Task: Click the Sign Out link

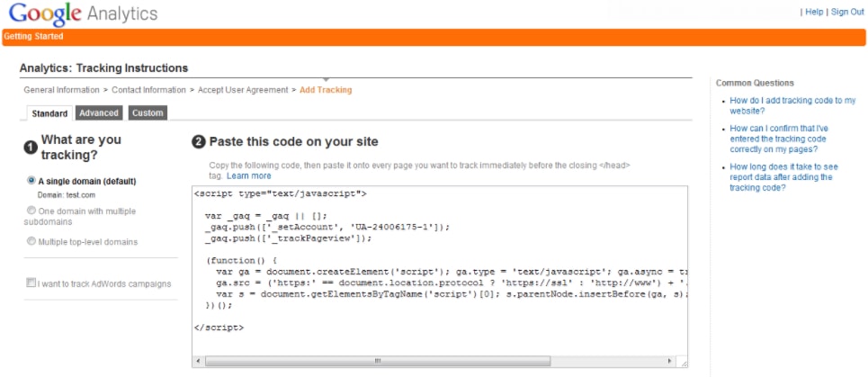Action: point(847,12)
